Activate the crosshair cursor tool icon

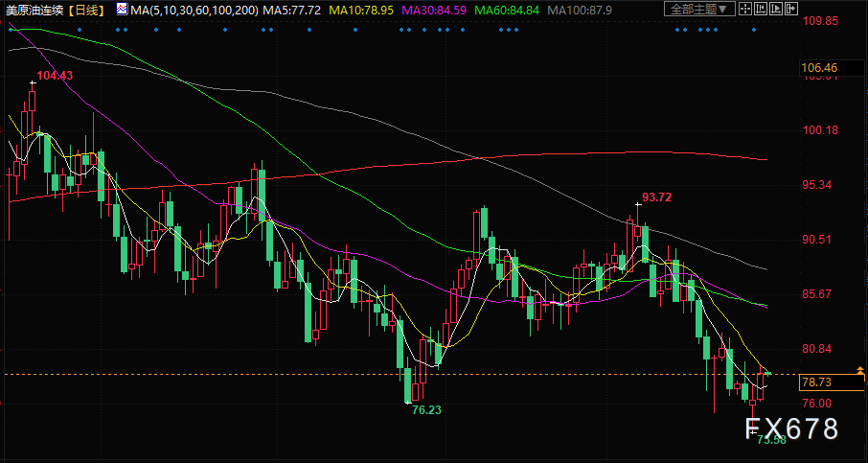tap(745, 9)
